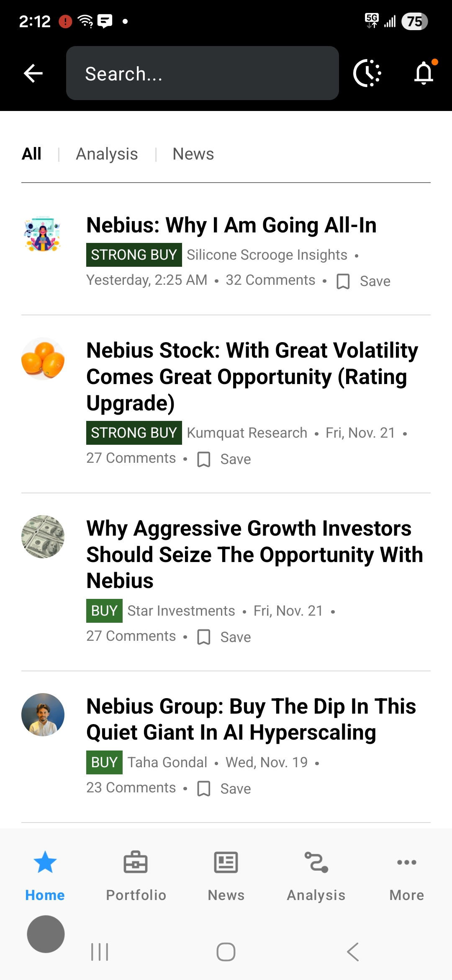
Task: View 32 Comments on first article
Action: 270,280
